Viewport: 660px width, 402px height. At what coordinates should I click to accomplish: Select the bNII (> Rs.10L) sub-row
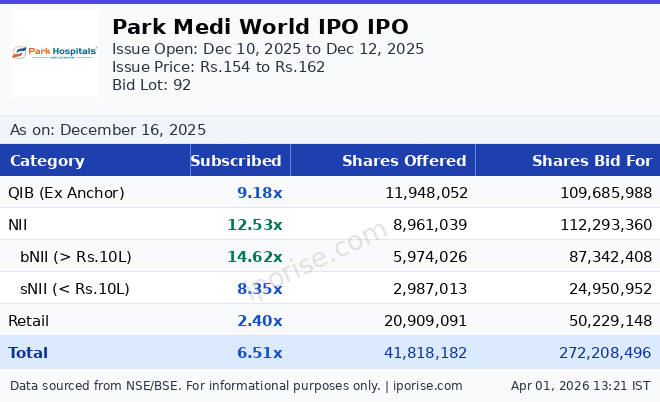click(x=75, y=257)
